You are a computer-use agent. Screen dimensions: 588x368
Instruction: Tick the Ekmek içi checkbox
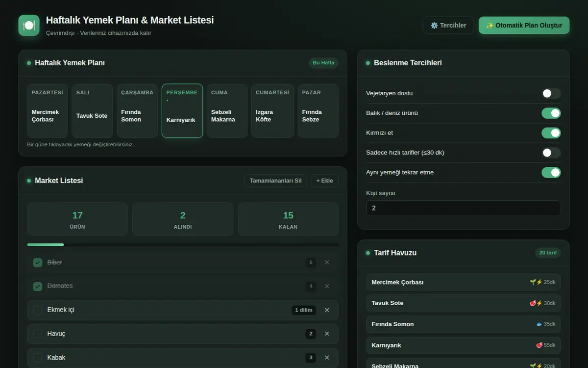coord(38,310)
